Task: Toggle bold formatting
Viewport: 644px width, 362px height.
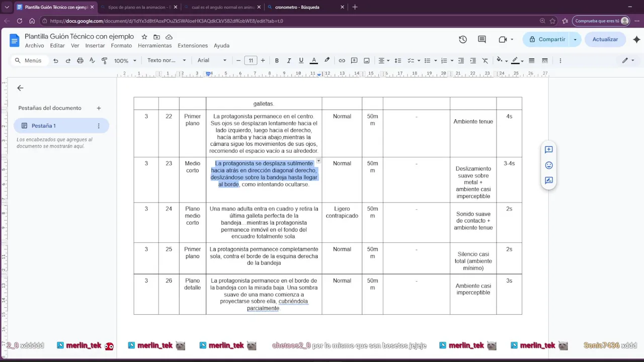Action: (277, 60)
